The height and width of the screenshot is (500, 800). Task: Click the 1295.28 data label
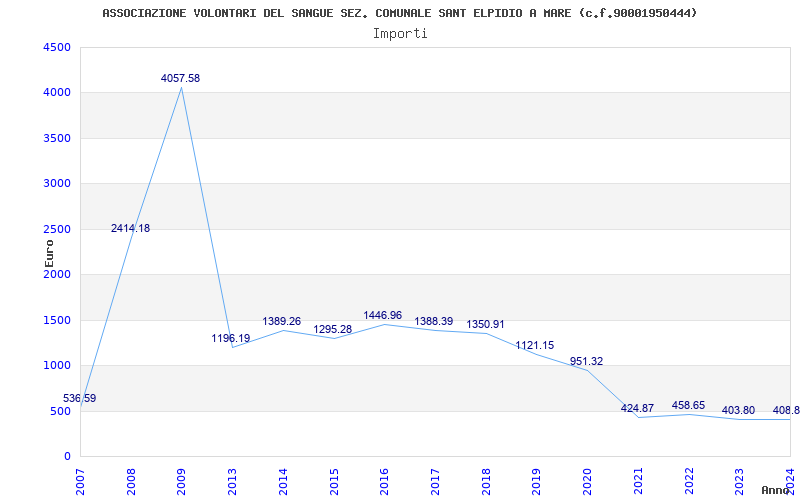333,330
